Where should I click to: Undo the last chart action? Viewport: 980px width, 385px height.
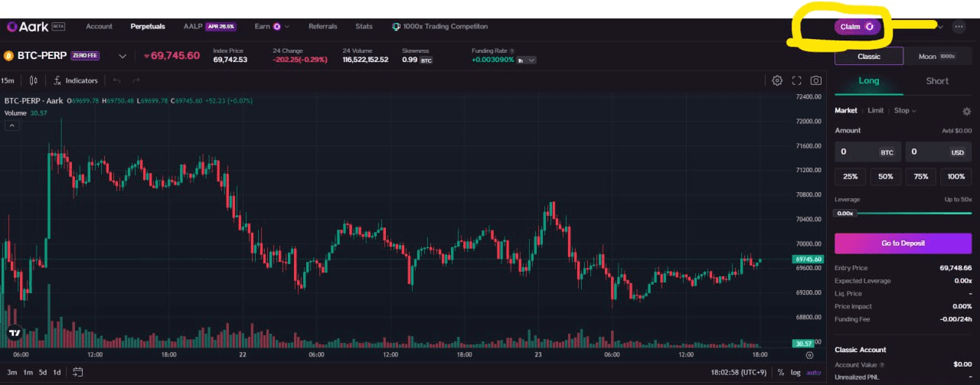tap(116, 80)
